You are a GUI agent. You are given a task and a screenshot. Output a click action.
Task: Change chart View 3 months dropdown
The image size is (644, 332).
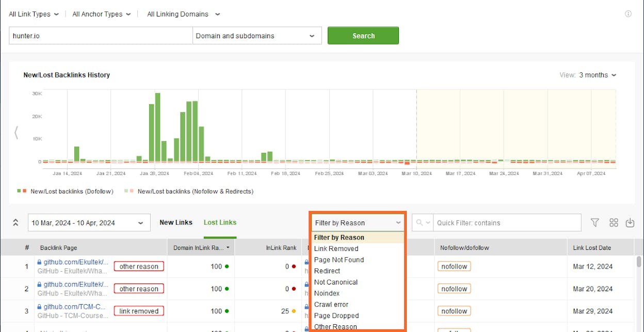pos(597,75)
